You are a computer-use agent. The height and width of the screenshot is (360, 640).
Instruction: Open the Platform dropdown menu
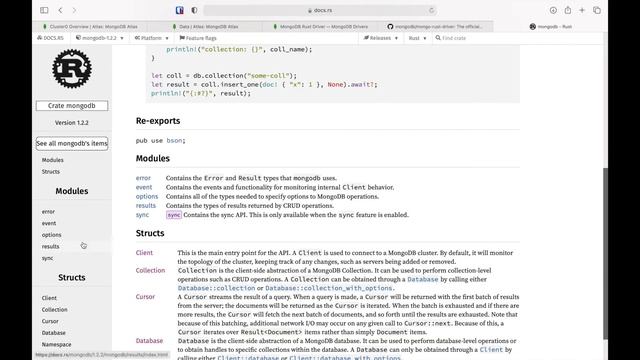coord(151,38)
